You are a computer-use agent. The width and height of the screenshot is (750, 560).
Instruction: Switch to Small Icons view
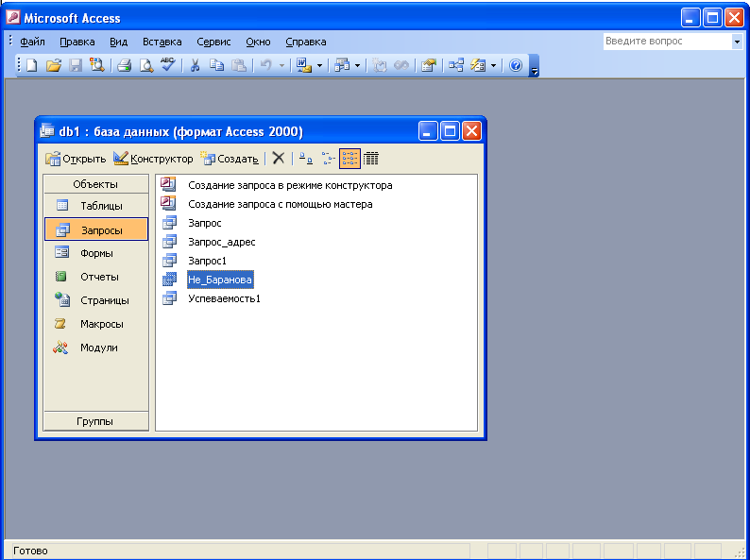click(328, 159)
